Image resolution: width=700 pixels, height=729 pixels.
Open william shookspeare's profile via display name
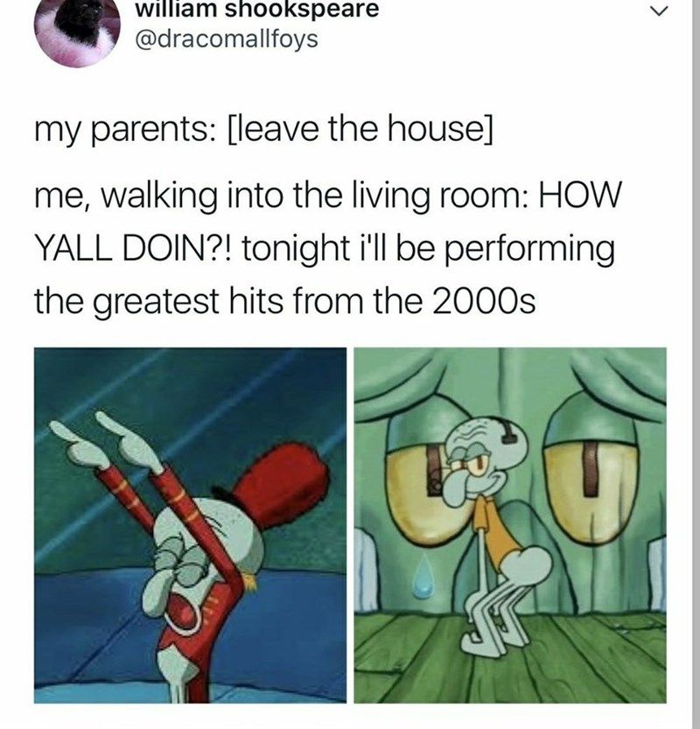[257, 10]
